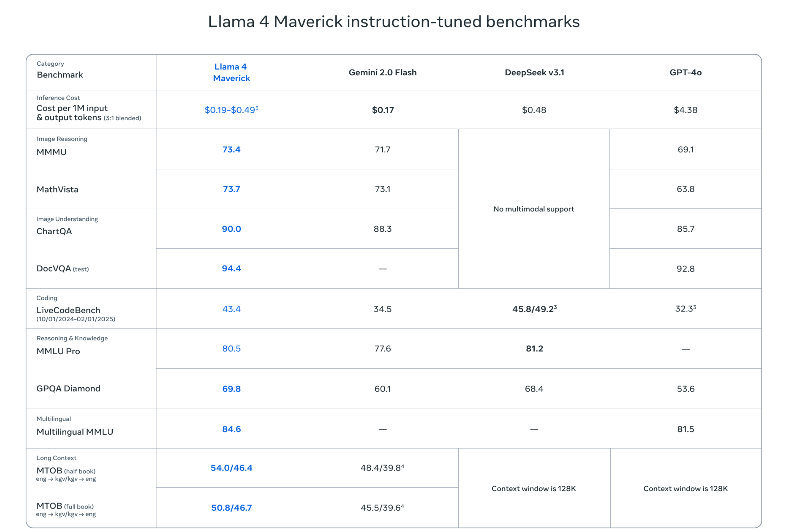Click the 'Llama 4 Maverick' column header

coord(232,72)
